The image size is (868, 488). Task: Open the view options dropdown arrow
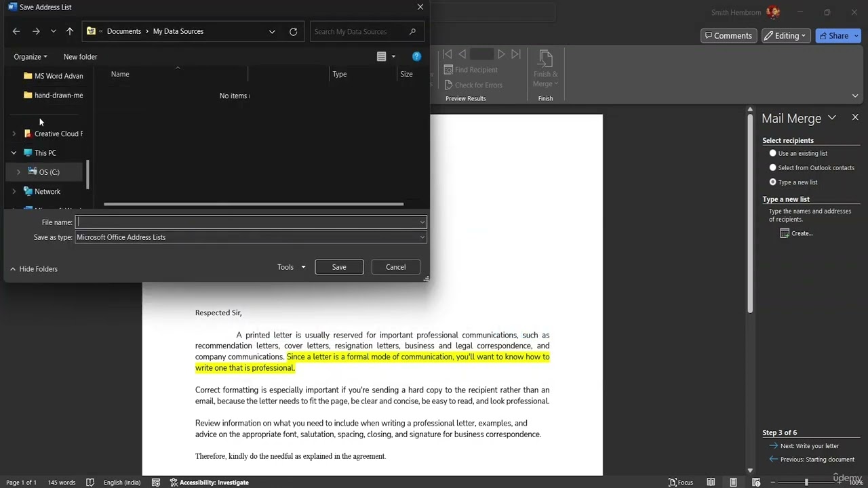click(x=393, y=57)
